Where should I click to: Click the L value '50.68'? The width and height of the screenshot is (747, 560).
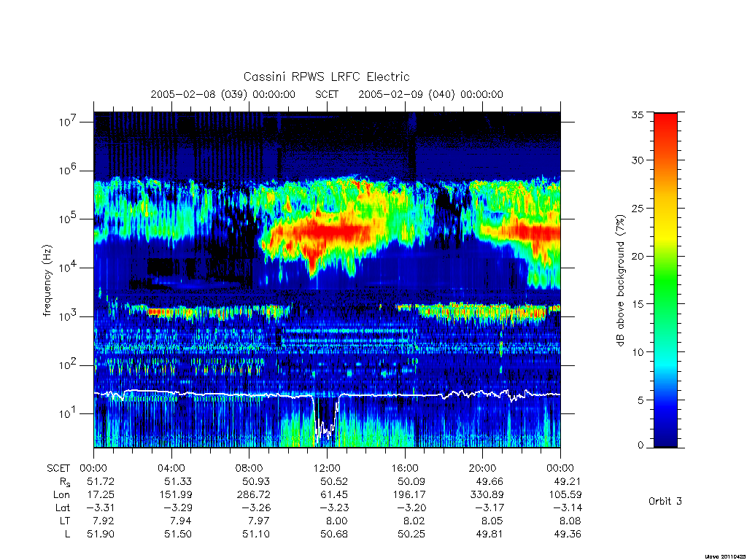(334, 534)
